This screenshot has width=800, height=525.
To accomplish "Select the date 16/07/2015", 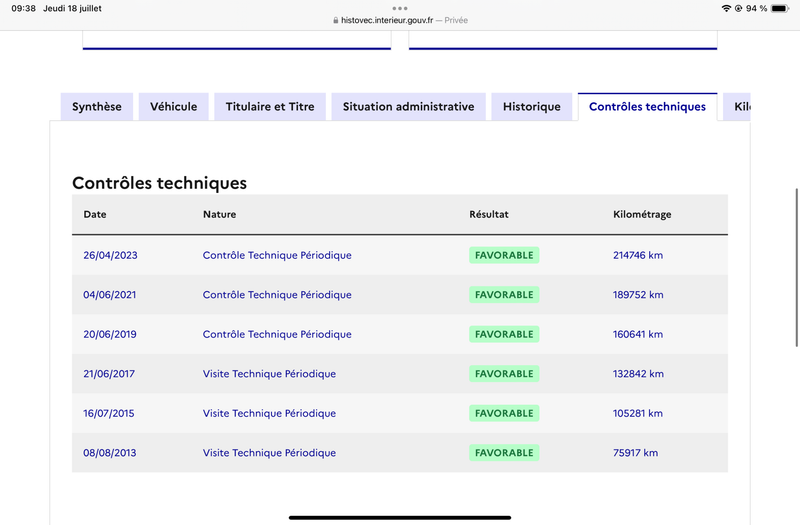I will (109, 413).
